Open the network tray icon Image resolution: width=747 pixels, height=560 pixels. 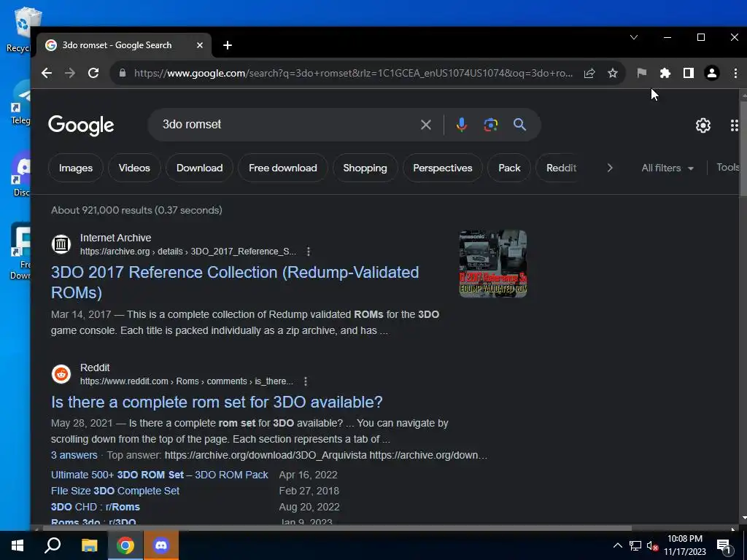point(635,545)
